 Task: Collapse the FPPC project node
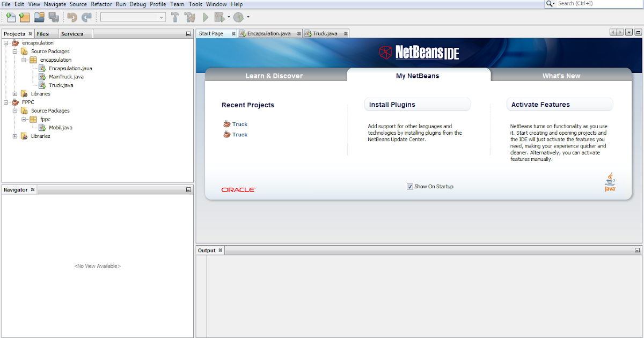(6, 102)
